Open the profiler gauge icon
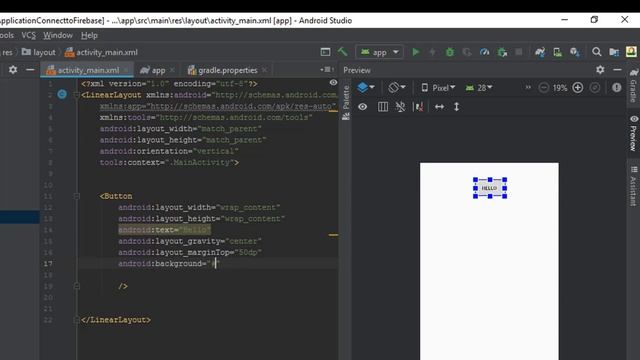Image resolution: width=640 pixels, height=360 pixels. pyautogui.click(x=484, y=52)
